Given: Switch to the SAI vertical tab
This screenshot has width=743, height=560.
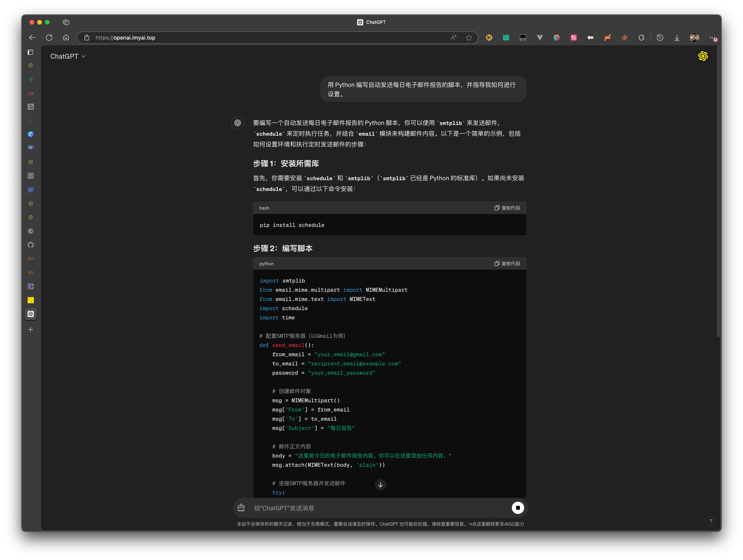Looking at the screenshot, I should 31,93.
